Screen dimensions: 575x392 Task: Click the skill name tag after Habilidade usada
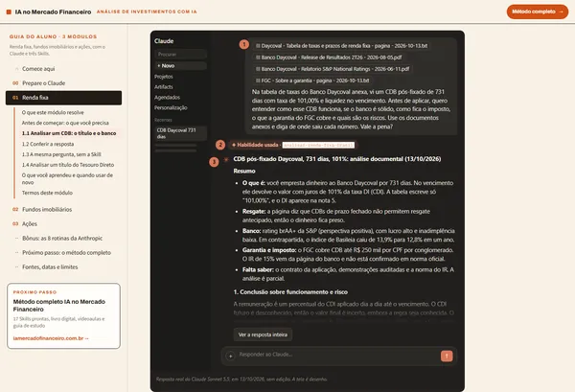point(318,145)
